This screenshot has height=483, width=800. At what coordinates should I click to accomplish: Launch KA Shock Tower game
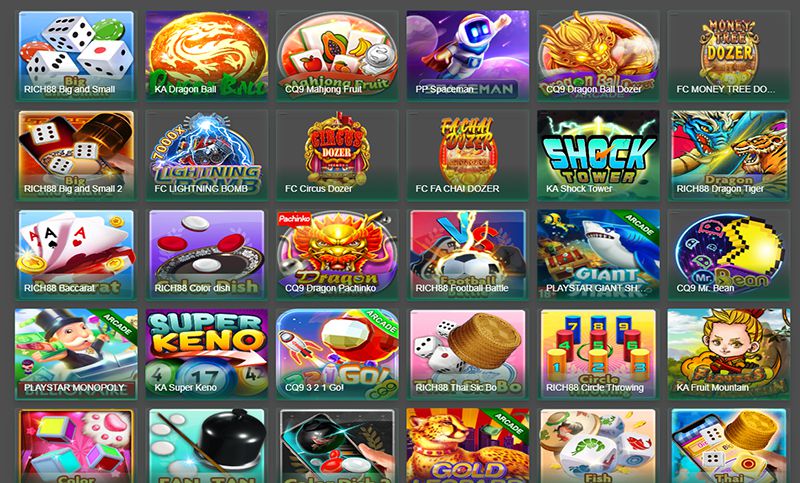598,155
